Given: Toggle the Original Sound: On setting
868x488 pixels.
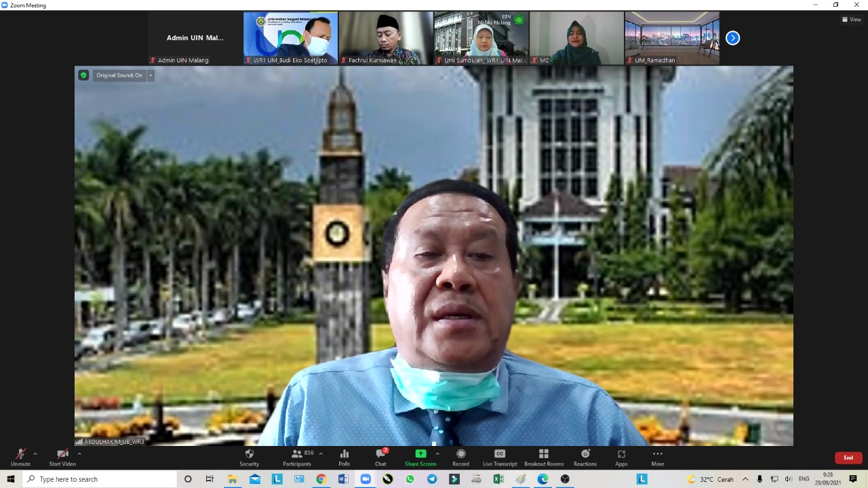Looking at the screenshot, I should pos(119,75).
